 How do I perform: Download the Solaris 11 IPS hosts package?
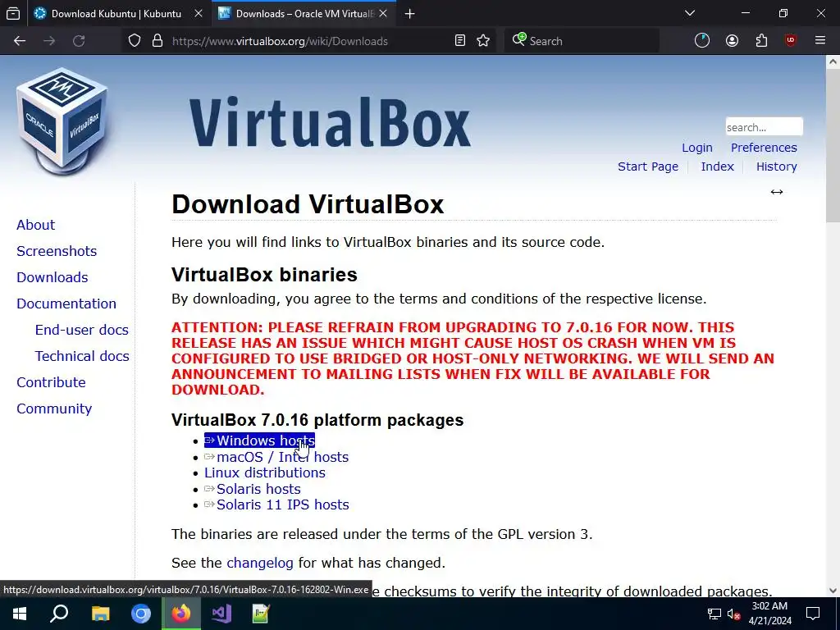276,504
